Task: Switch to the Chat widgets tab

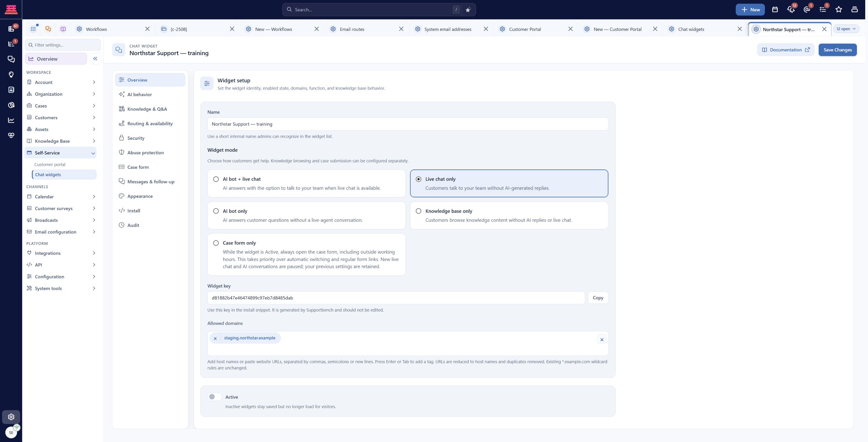Action: click(705, 29)
